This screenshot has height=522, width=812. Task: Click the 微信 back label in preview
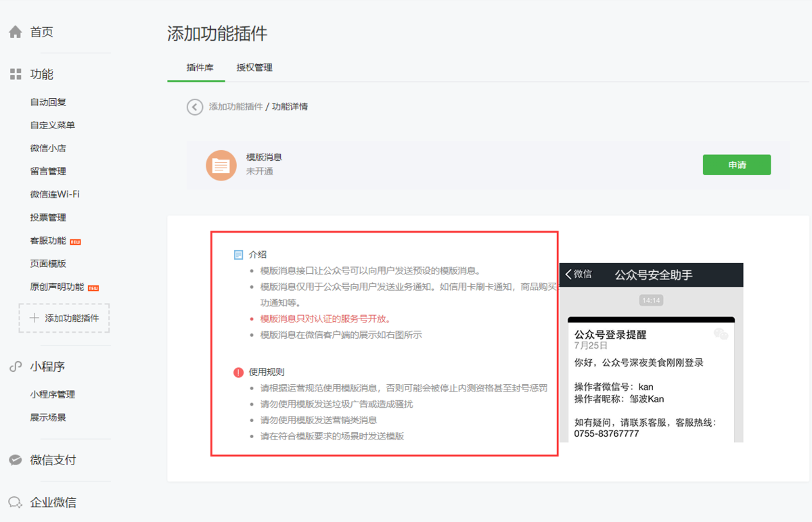pos(583,275)
